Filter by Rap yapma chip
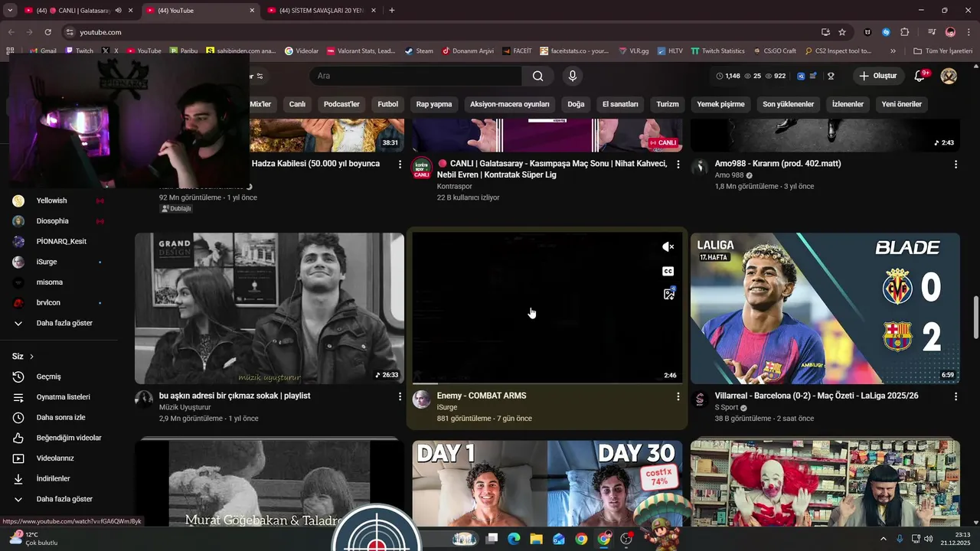 (x=434, y=104)
